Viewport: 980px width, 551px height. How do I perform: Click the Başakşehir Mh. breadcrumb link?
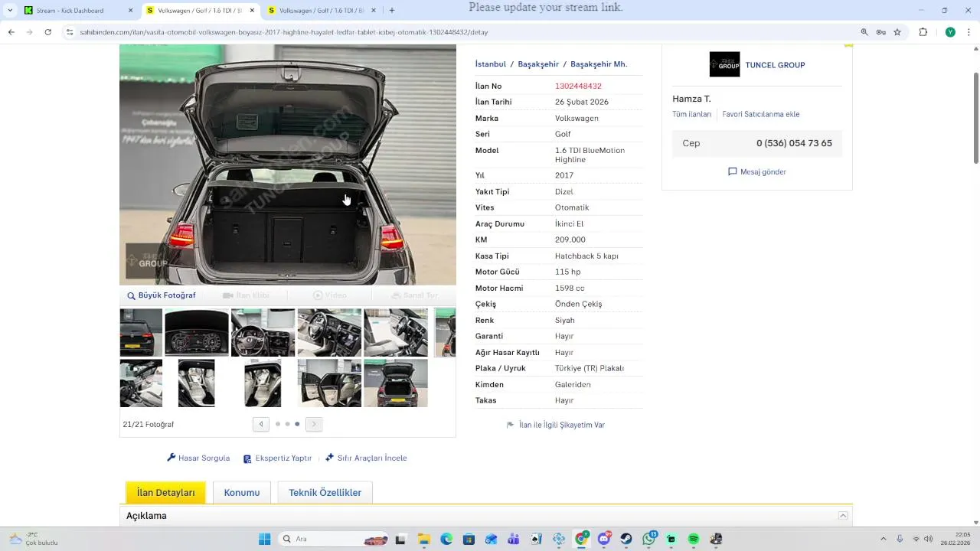click(599, 64)
